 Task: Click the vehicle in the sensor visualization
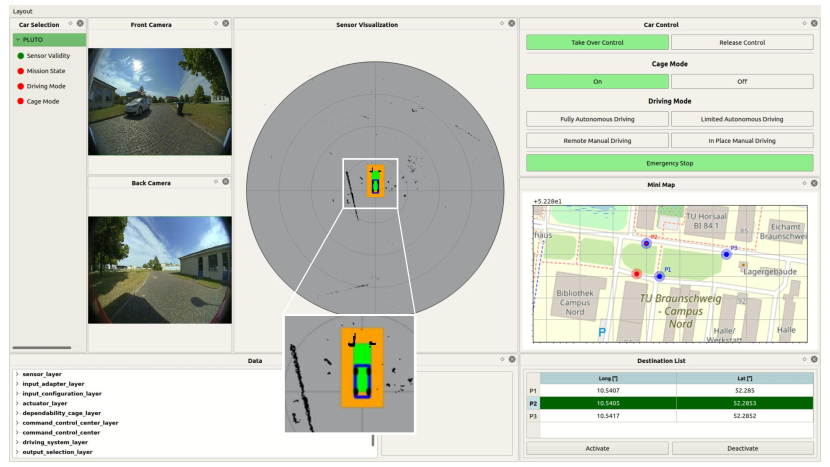(375, 186)
